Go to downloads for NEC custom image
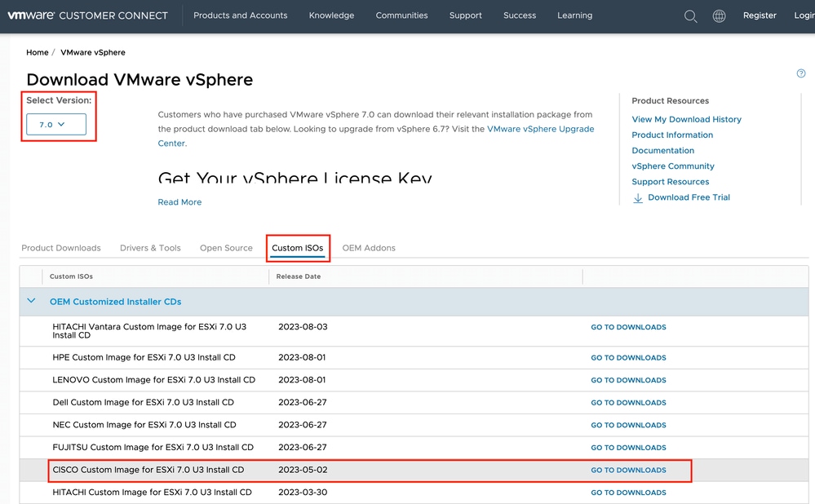This screenshot has height=504, width=815. pyautogui.click(x=628, y=425)
